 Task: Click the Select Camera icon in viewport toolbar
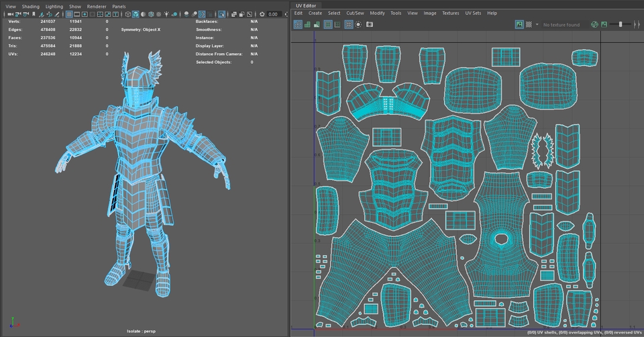(11, 14)
